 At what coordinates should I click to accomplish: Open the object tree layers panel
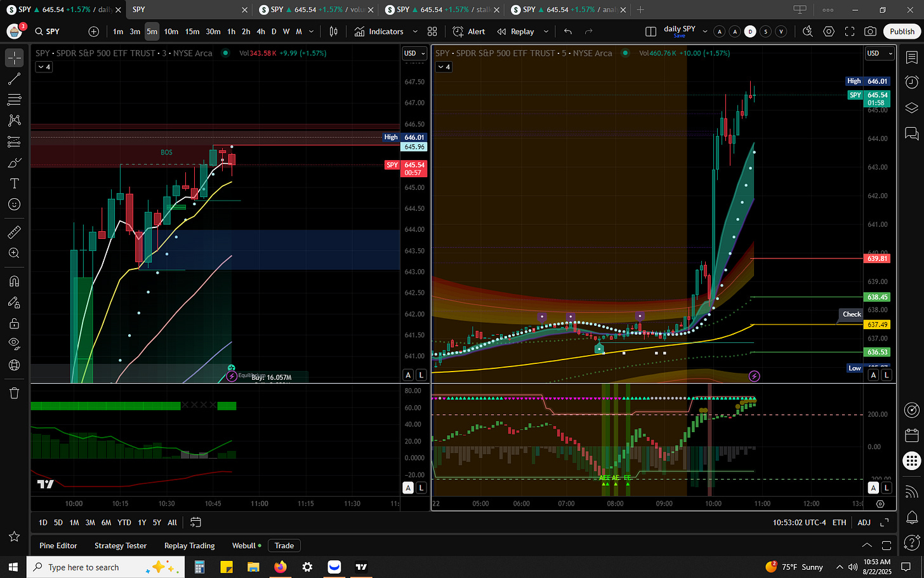coord(911,107)
